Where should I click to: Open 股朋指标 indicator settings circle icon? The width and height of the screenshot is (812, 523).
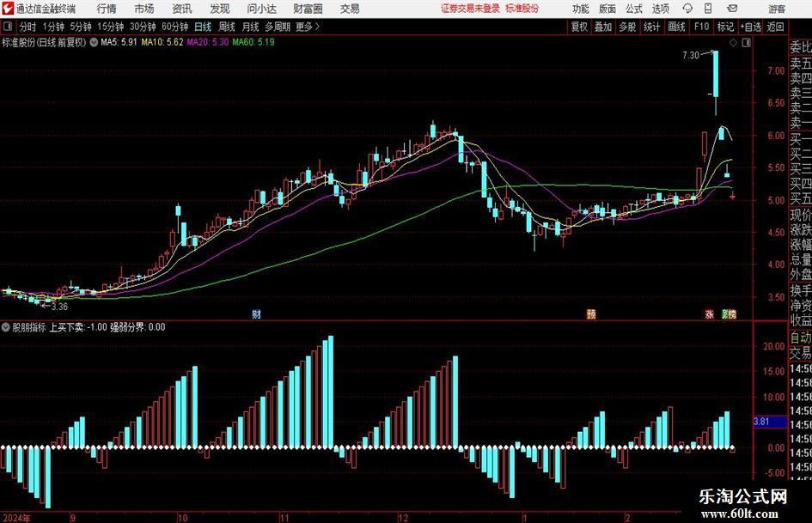6,327
